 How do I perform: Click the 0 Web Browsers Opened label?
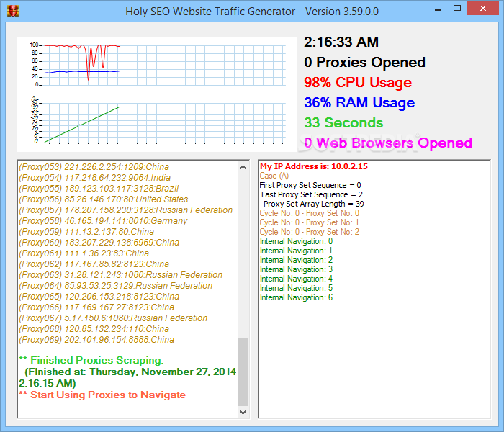pos(388,143)
